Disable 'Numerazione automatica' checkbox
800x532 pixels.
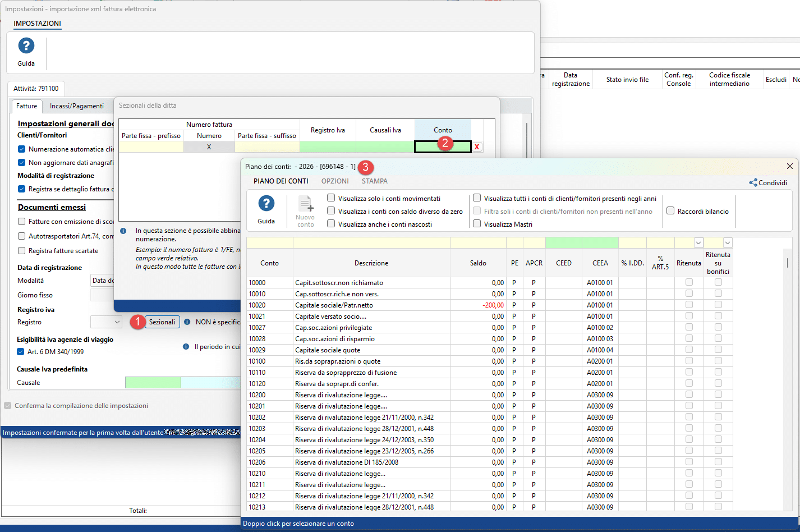(22, 149)
